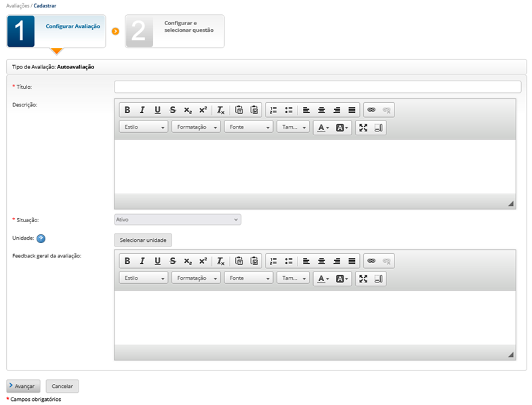Open the Situação dropdown showing Ativo
The height and width of the screenshot is (405, 532).
(178, 219)
